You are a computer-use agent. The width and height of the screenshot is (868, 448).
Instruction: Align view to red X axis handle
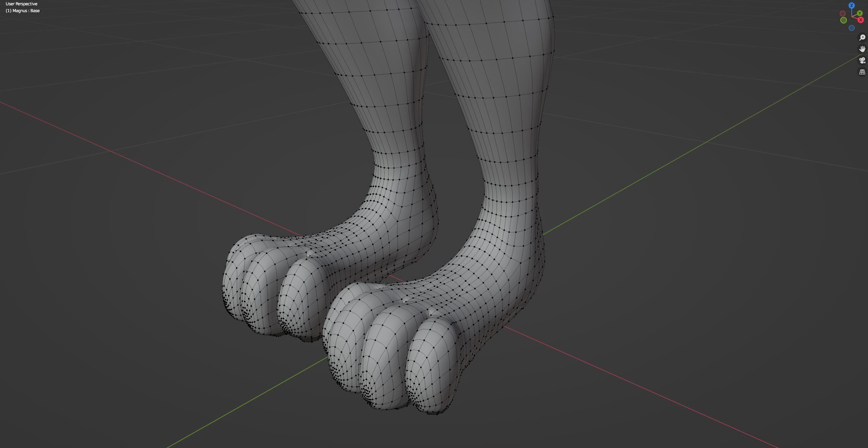point(861,20)
